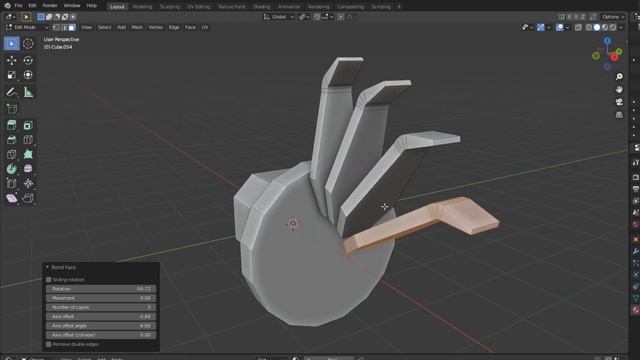
Task: Open the shading options dropdown arrow
Action: click(x=620, y=27)
